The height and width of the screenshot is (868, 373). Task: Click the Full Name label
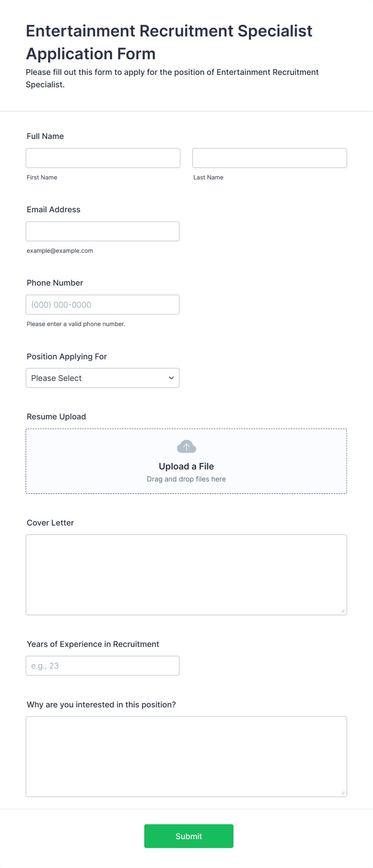45,136
